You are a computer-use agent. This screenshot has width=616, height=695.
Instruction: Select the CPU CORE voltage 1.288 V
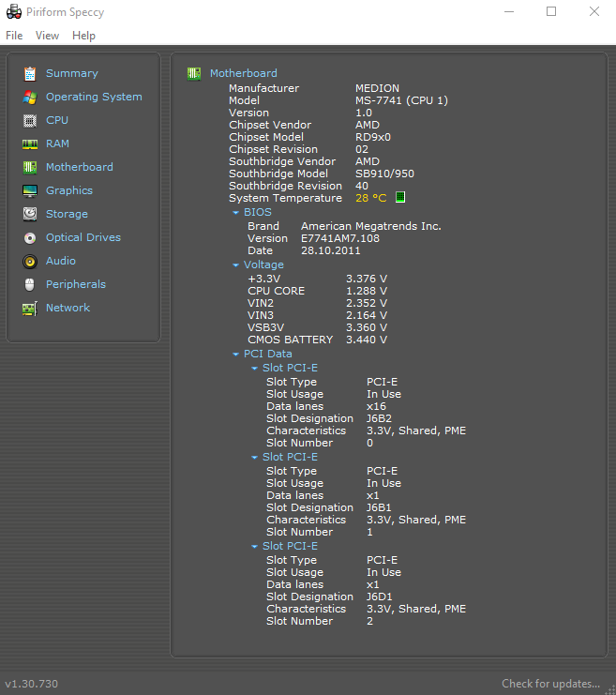(367, 291)
